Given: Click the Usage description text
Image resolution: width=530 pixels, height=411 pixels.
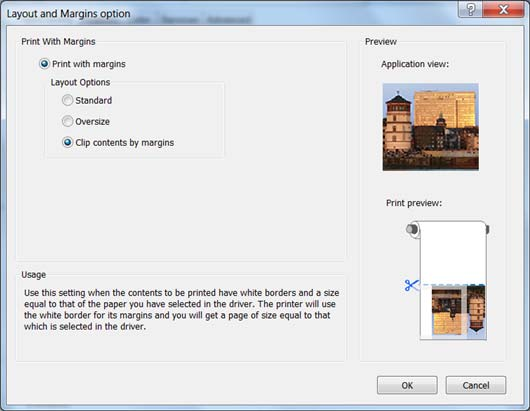Looking at the screenshot, I should tap(182, 310).
